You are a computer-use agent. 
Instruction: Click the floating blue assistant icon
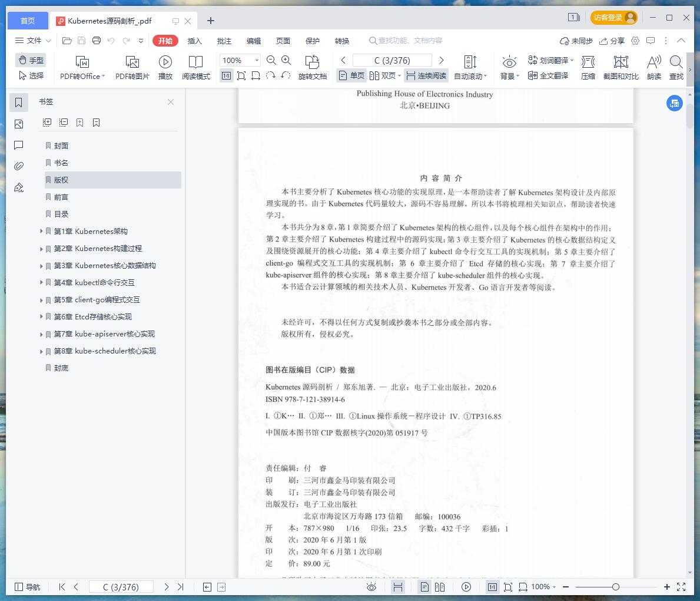(675, 103)
